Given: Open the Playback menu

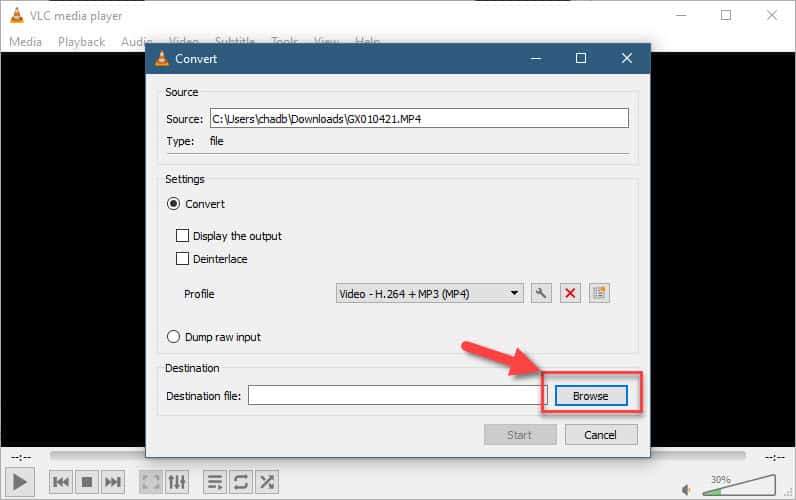Looking at the screenshot, I should click(81, 42).
